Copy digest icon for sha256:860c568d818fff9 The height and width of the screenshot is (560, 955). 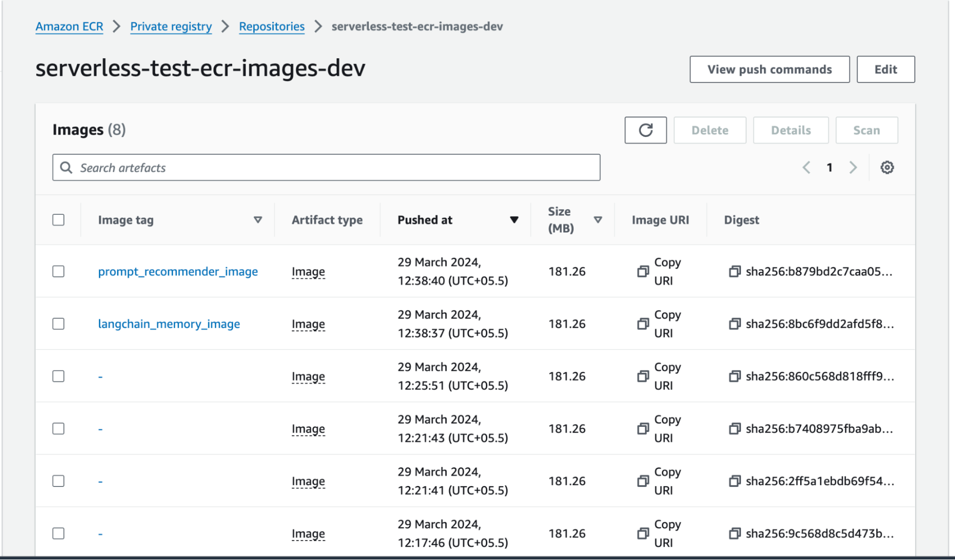coord(734,377)
